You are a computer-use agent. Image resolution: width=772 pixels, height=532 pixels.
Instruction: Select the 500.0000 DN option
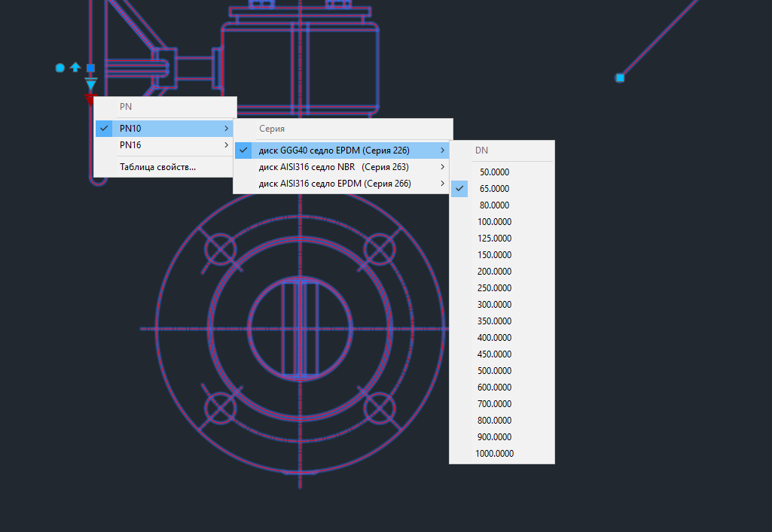pyautogui.click(x=494, y=371)
